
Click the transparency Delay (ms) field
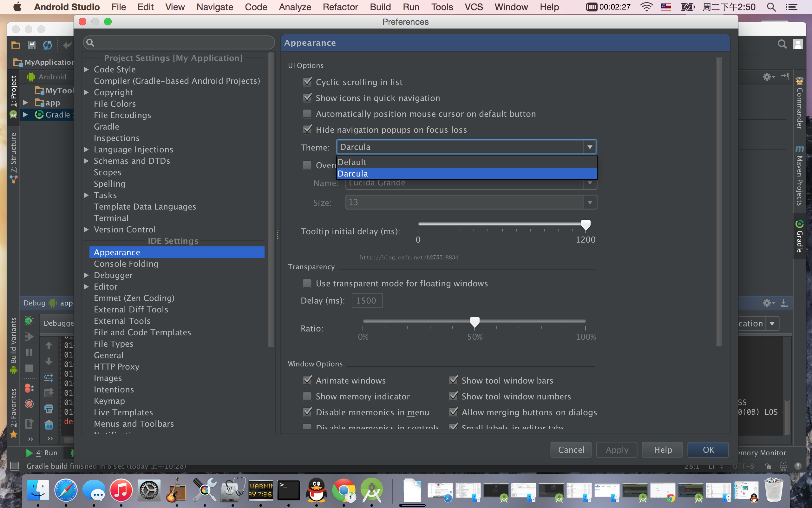[x=367, y=300]
